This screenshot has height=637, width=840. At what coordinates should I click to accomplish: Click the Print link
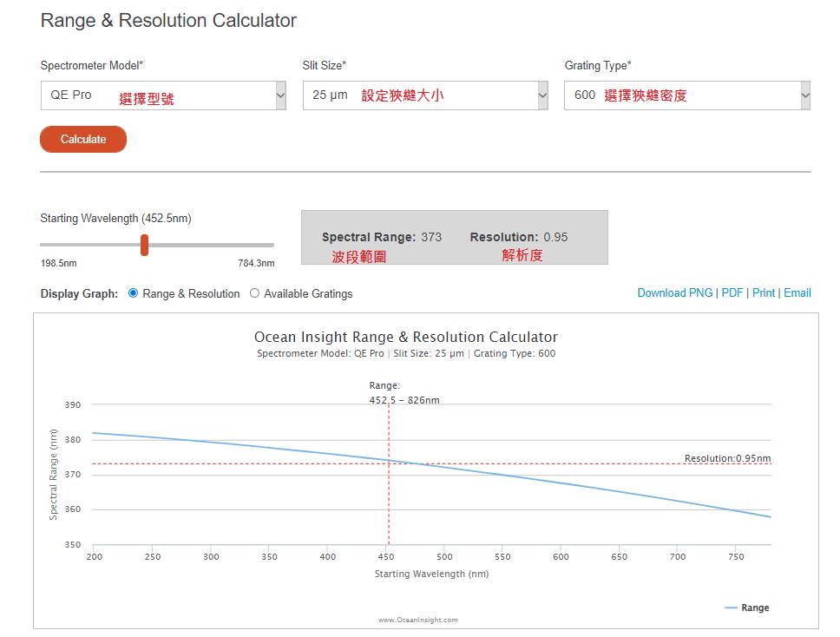764,293
